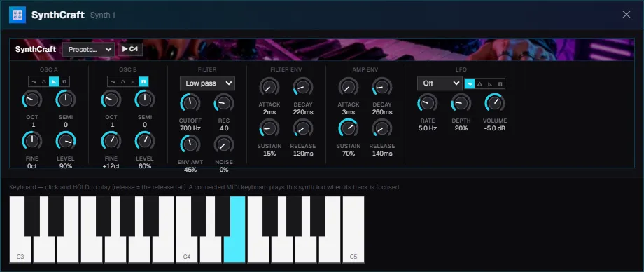Image resolution: width=644 pixels, height=272 pixels.
Task: Click the '700 Hz' cutoff value
Action: (x=190, y=128)
